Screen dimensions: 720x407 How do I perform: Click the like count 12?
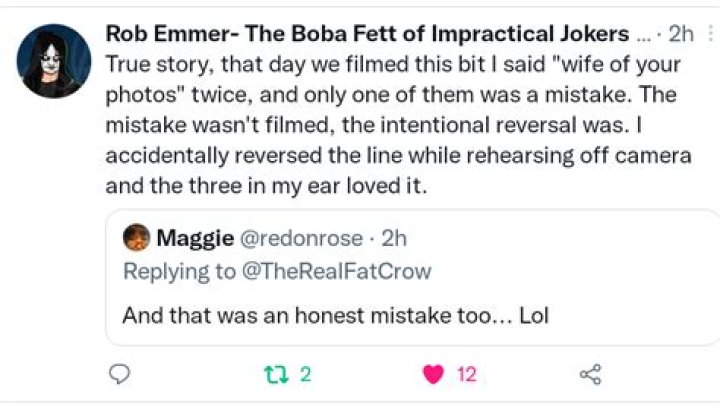point(466,375)
